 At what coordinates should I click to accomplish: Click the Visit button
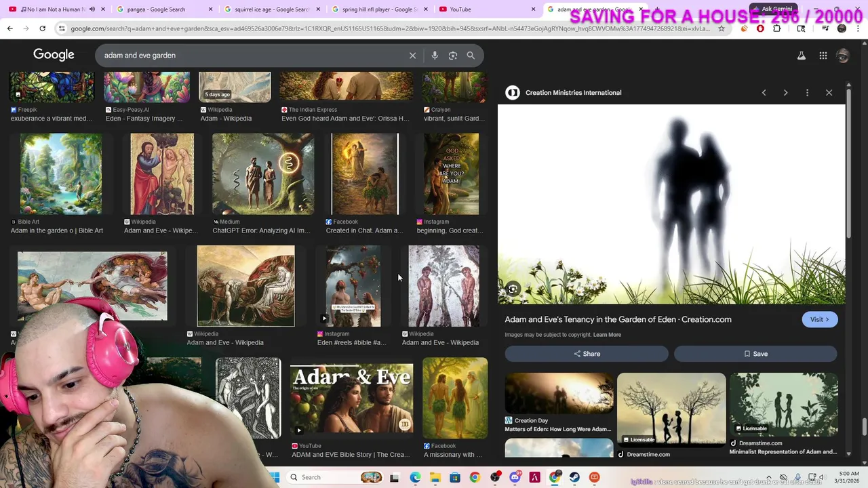click(x=820, y=320)
